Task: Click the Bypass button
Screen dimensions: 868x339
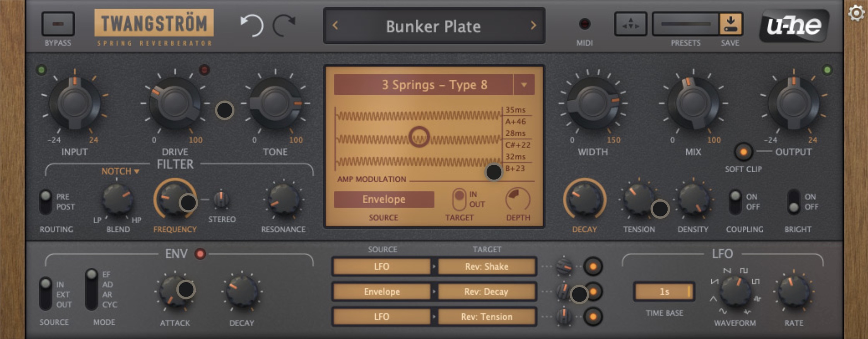Action: pos(58,24)
